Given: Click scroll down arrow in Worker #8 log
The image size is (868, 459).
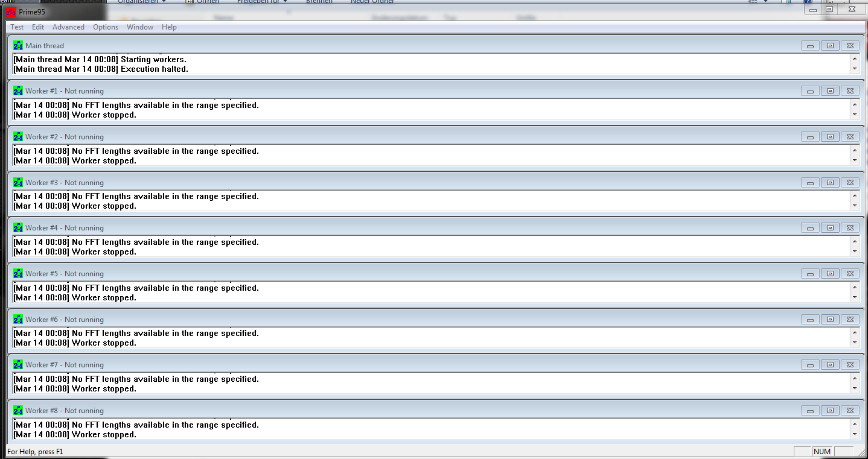Looking at the screenshot, I should point(855,434).
